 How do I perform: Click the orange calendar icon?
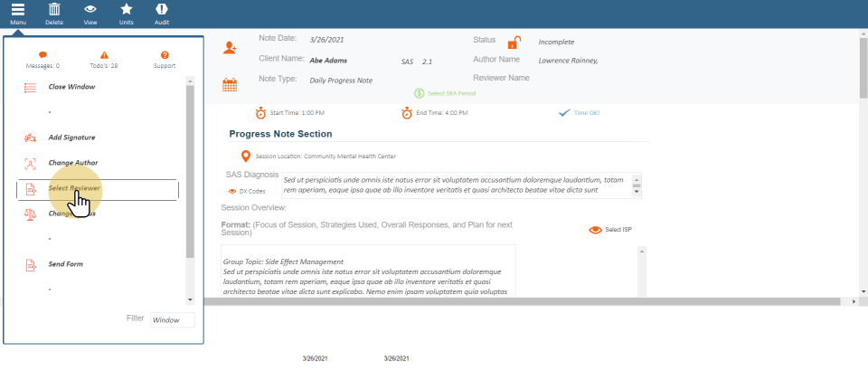230,84
